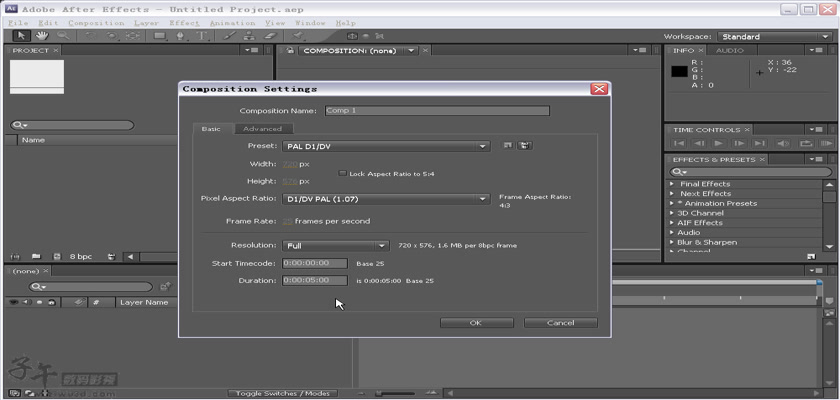Open the Composition menu
Screen dimensions: 840x400
pyautogui.click(x=96, y=23)
